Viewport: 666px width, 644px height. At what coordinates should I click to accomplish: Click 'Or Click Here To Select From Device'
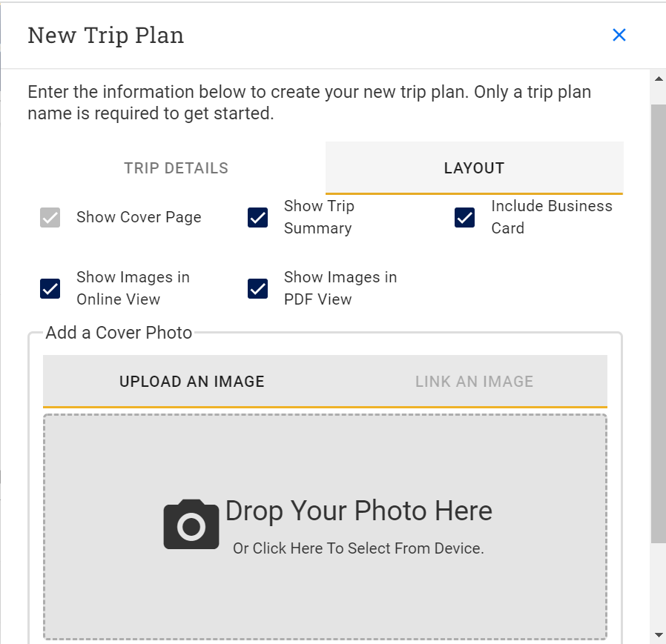(x=358, y=549)
